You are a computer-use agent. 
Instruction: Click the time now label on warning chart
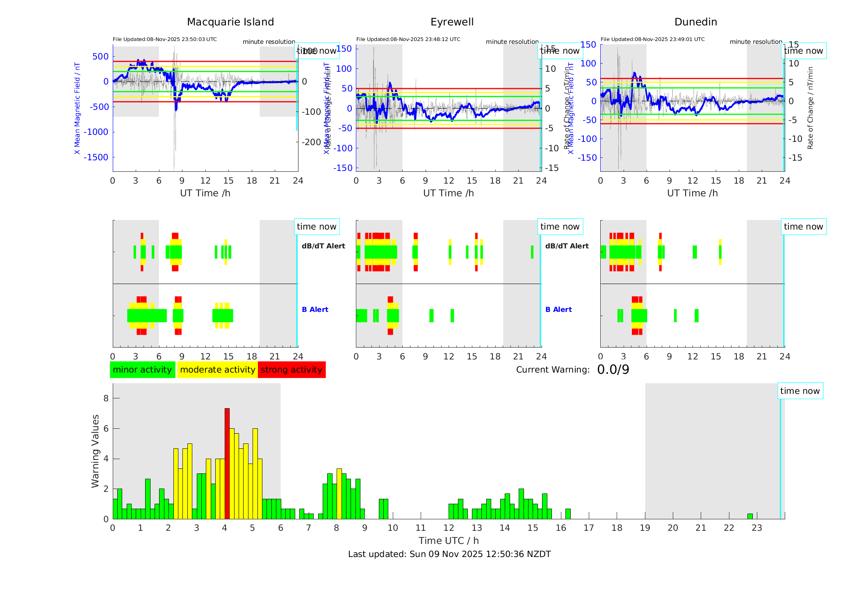pyautogui.click(x=800, y=391)
